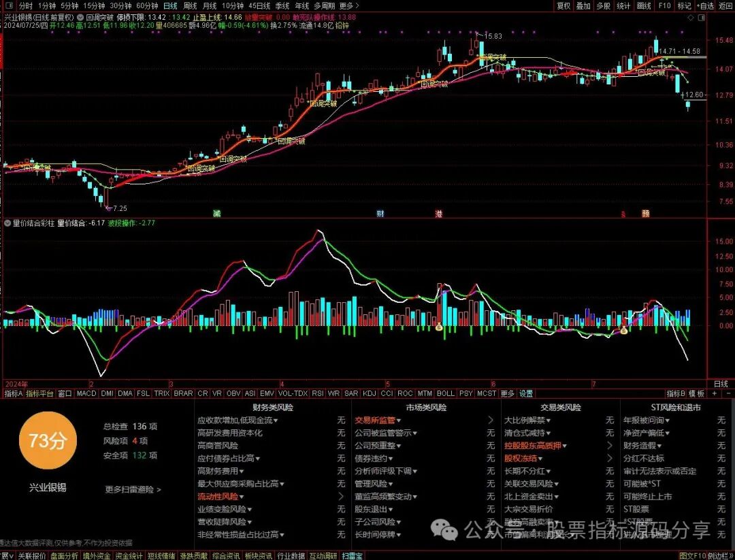Expand 更多 periods in the top bar
The width and height of the screenshot is (735, 560).
tap(348, 5)
